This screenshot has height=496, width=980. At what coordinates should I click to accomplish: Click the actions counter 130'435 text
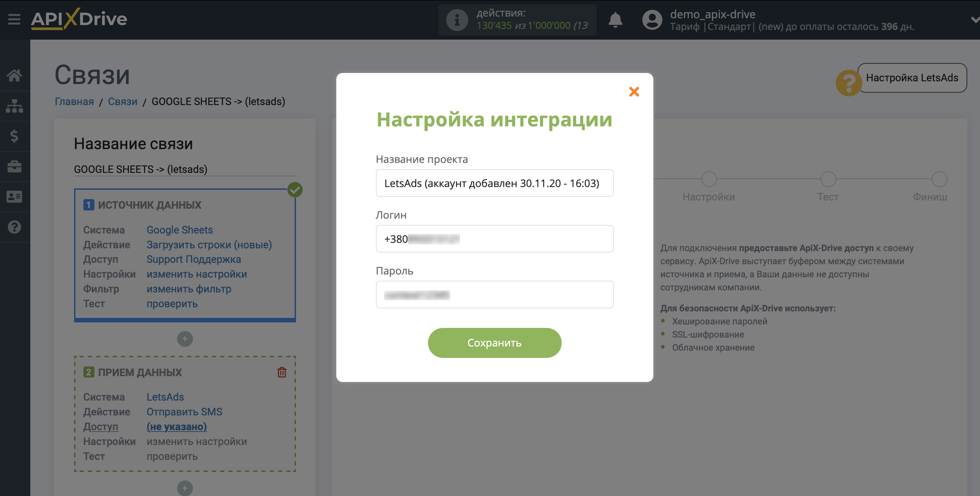pyautogui.click(x=494, y=25)
